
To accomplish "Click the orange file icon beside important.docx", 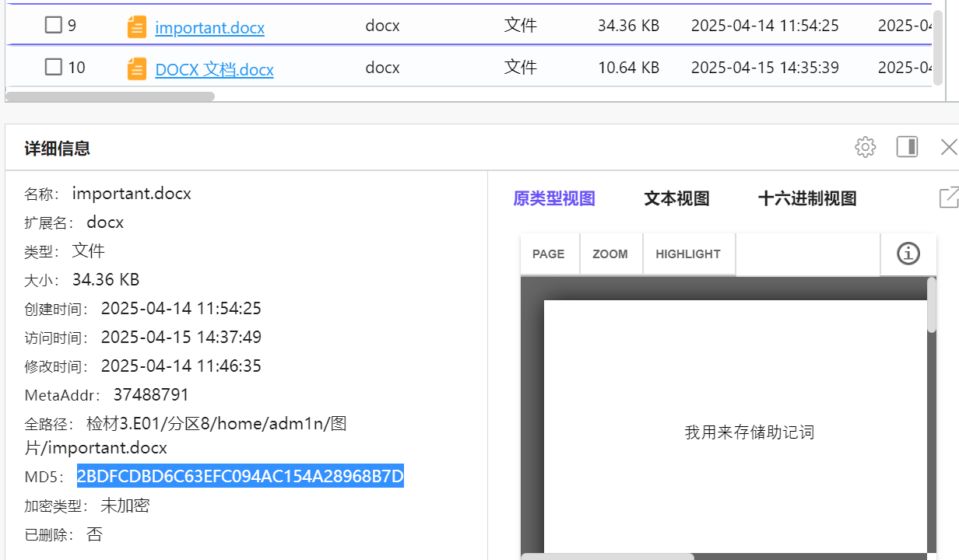I will coord(136,25).
